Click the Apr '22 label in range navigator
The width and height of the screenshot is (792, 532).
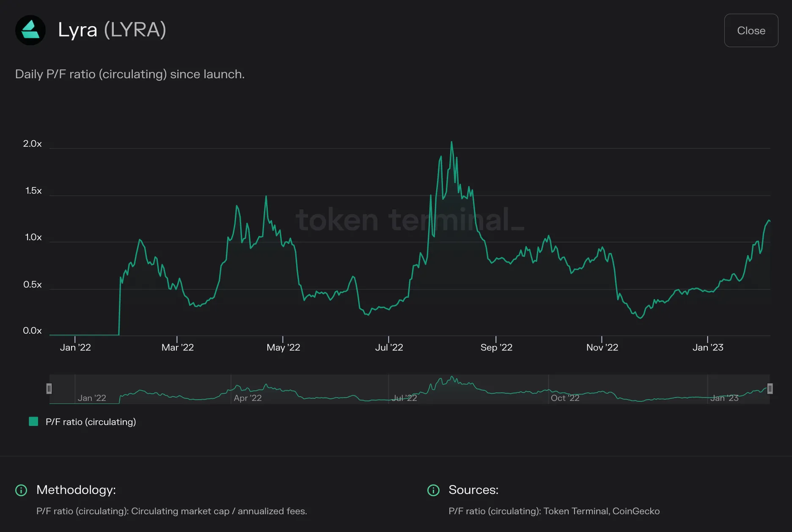247,398
